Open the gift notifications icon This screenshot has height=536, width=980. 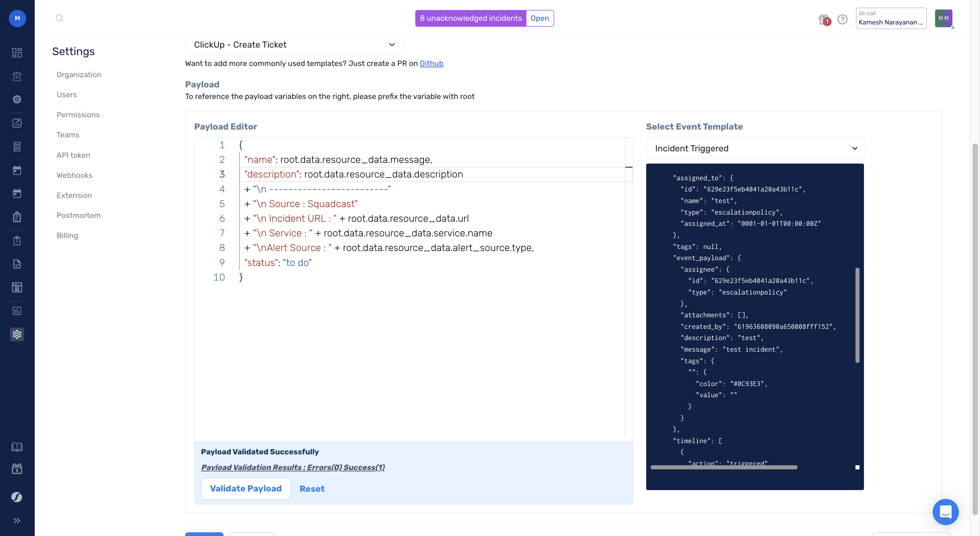coord(823,19)
